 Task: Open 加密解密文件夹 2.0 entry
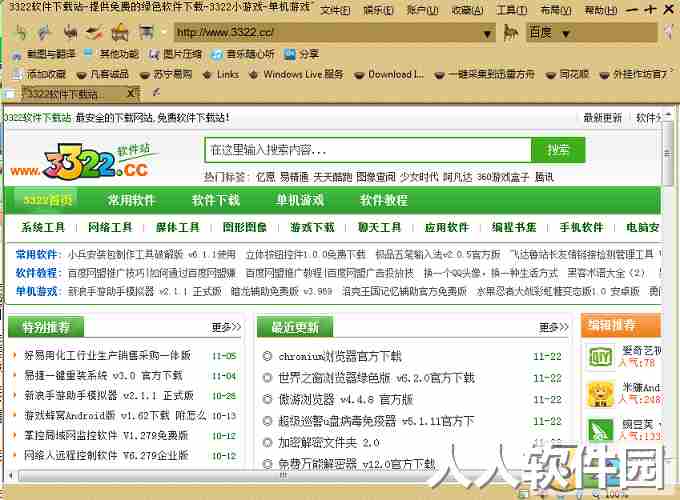point(329,443)
